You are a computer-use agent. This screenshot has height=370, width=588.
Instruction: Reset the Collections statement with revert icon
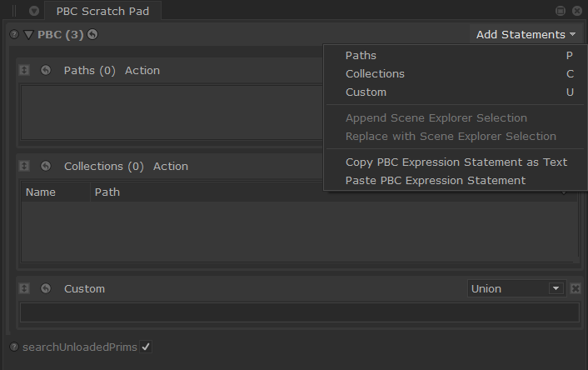click(46, 167)
